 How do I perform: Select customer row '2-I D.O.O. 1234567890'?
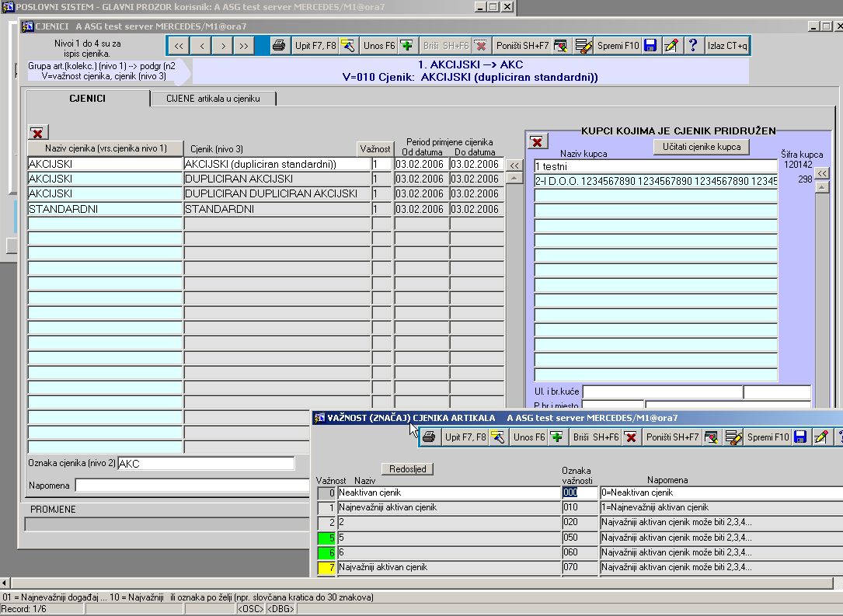click(656, 181)
